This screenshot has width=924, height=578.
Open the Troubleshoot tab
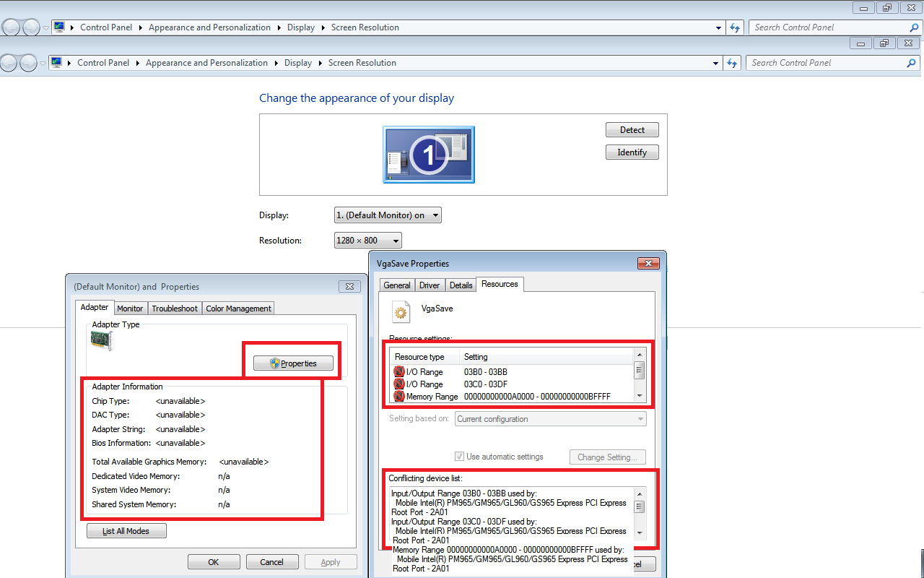click(175, 309)
